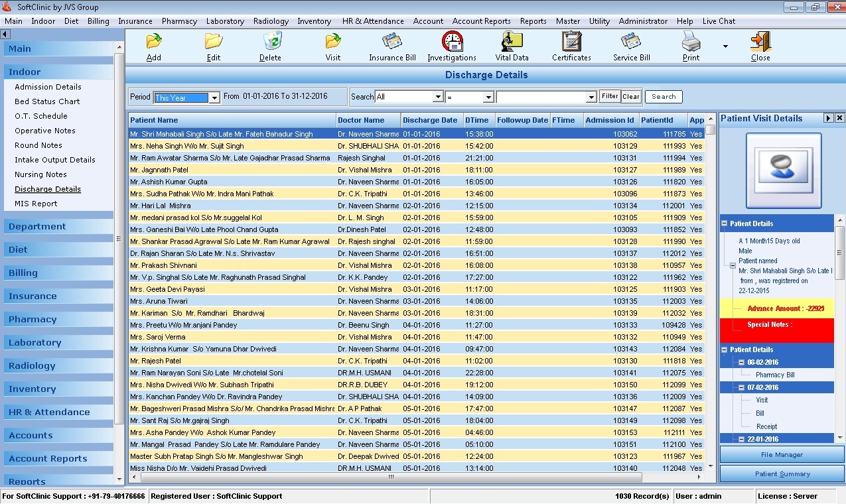Open the Certificates icon

(571, 42)
